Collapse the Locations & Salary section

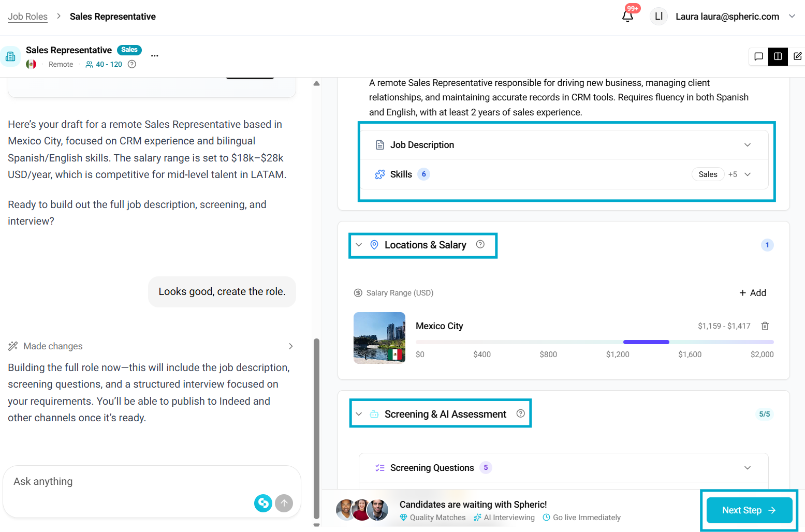359,245
